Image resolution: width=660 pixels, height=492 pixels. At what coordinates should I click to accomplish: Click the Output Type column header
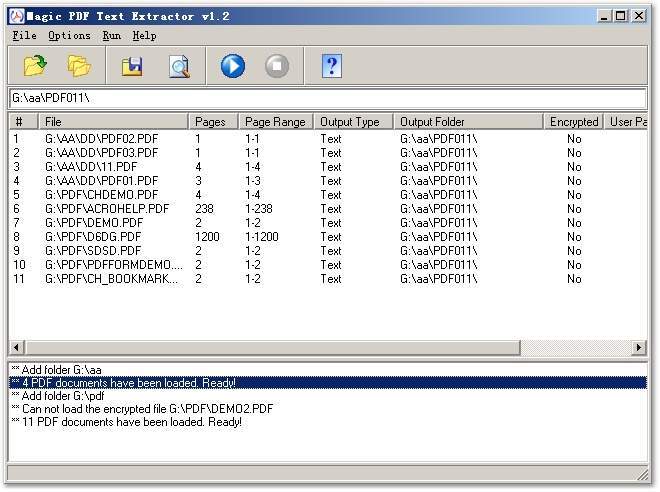coord(354,122)
